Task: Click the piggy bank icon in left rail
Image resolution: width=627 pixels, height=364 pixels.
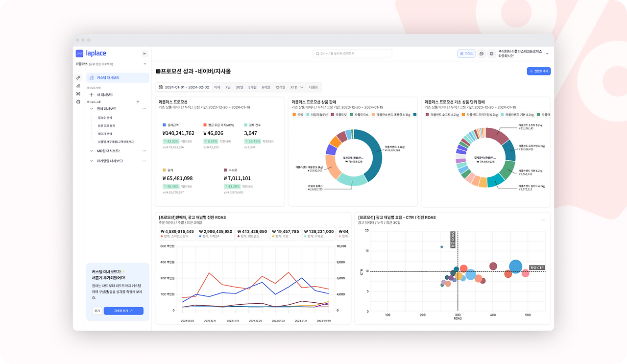Action: click(78, 101)
